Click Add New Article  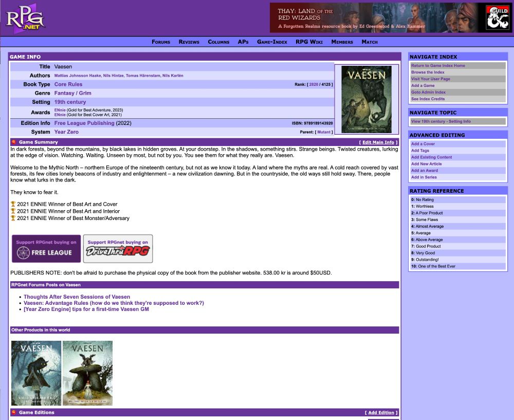click(x=427, y=164)
